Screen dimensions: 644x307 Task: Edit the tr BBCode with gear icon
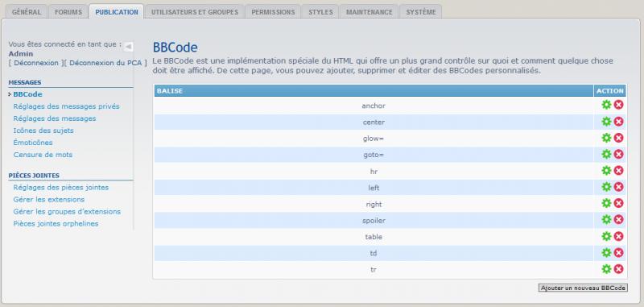tap(606, 269)
